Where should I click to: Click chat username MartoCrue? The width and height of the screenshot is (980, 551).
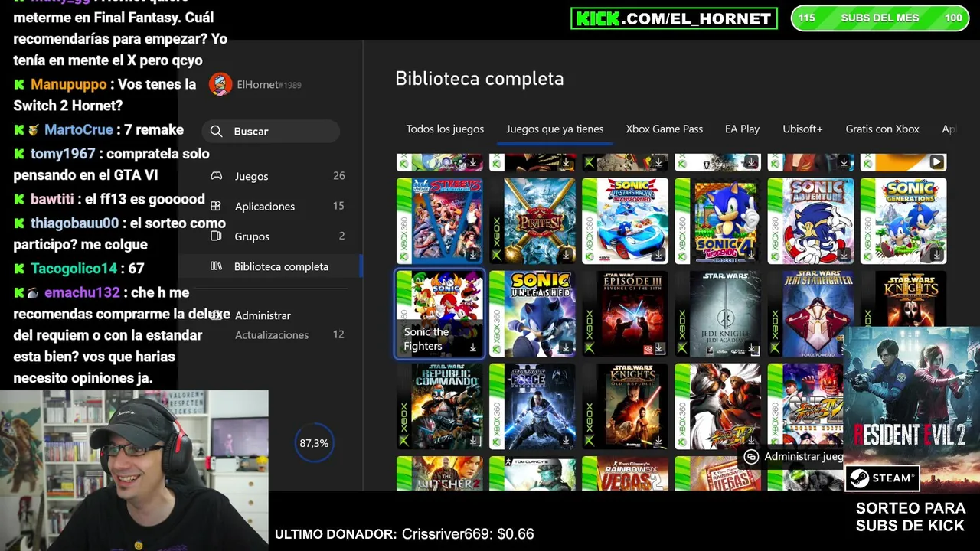click(79, 130)
